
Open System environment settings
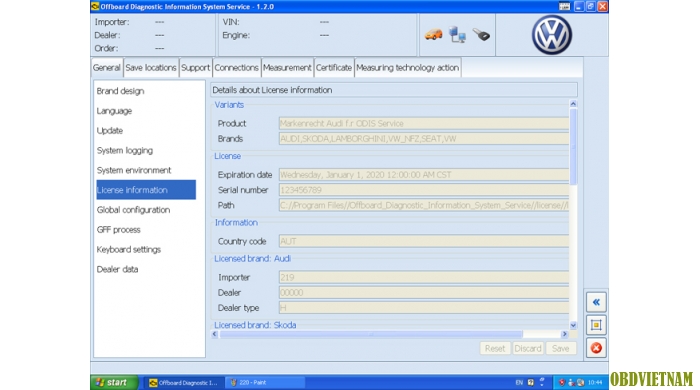tap(146, 170)
